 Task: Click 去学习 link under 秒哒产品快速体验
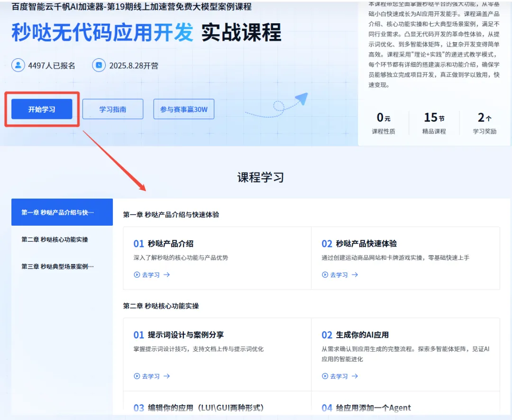pyautogui.click(x=339, y=275)
